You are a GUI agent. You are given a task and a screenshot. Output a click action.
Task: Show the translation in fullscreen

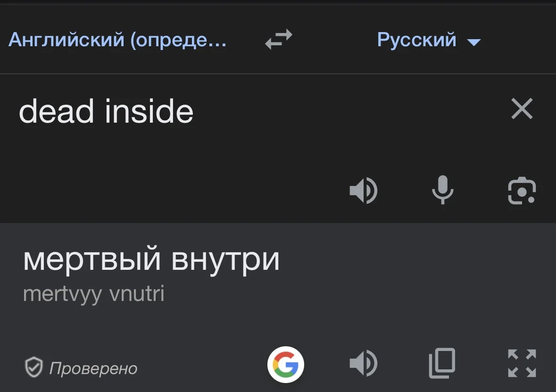point(522,363)
